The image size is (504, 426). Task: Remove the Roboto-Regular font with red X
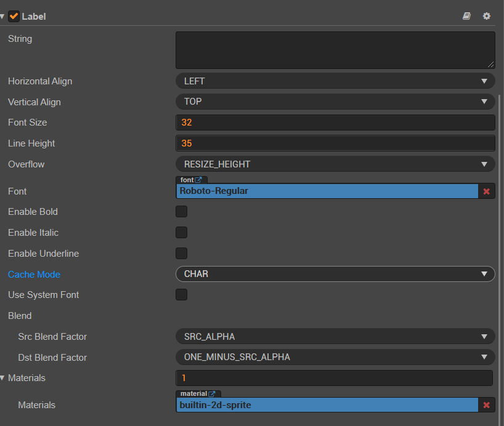pos(487,191)
